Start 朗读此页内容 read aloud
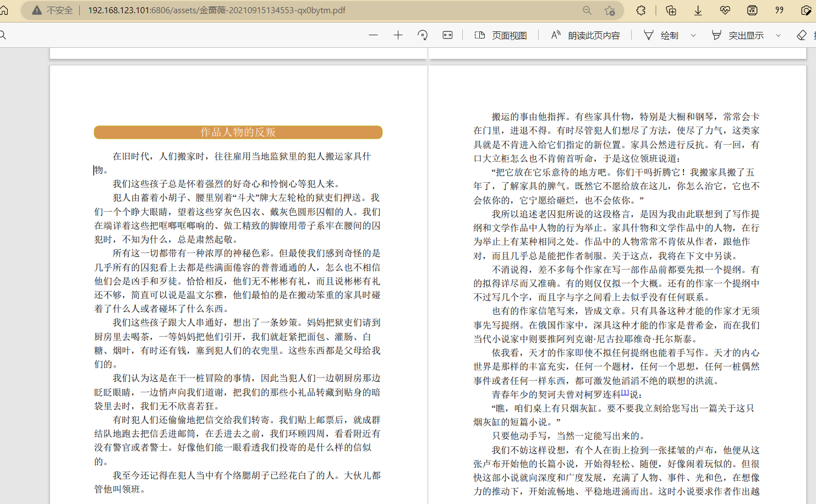 (x=585, y=35)
